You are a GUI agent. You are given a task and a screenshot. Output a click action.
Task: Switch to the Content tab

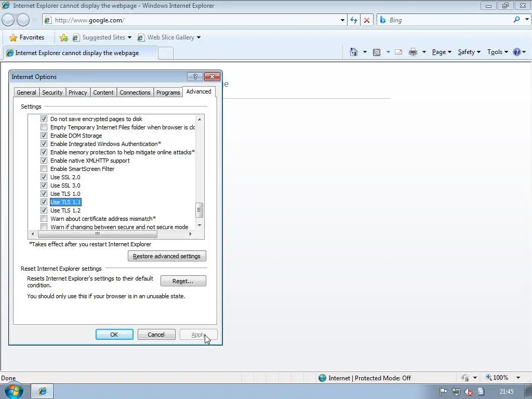point(103,92)
